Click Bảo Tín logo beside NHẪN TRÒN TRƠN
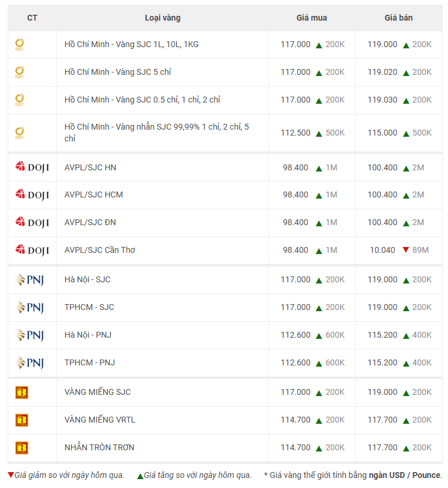 pos(22,448)
